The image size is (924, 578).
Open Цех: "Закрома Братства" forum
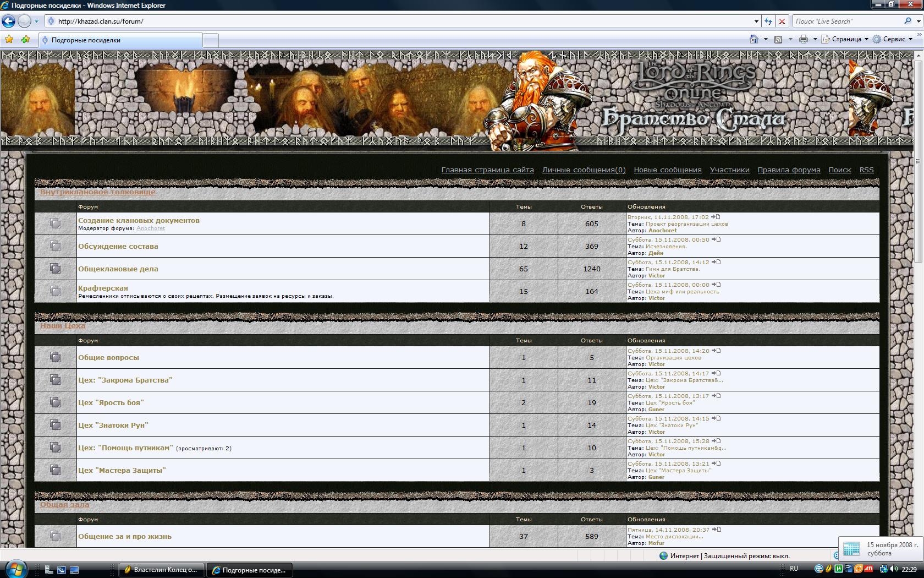click(x=125, y=380)
